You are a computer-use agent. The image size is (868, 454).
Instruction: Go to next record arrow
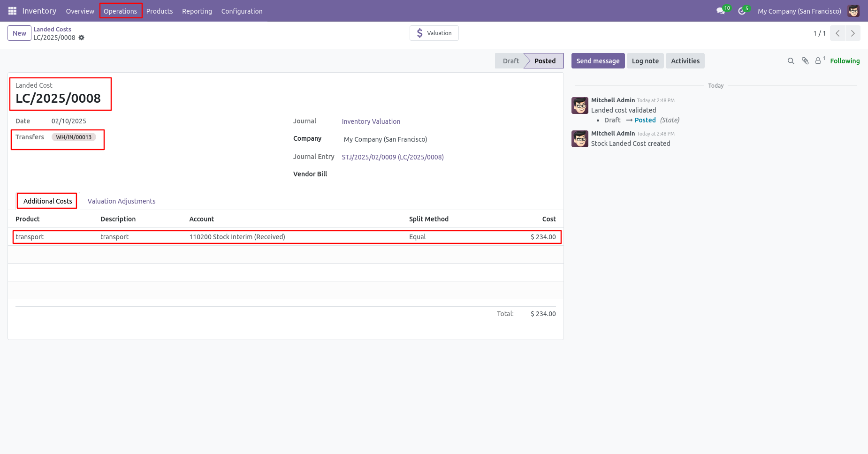pos(853,33)
